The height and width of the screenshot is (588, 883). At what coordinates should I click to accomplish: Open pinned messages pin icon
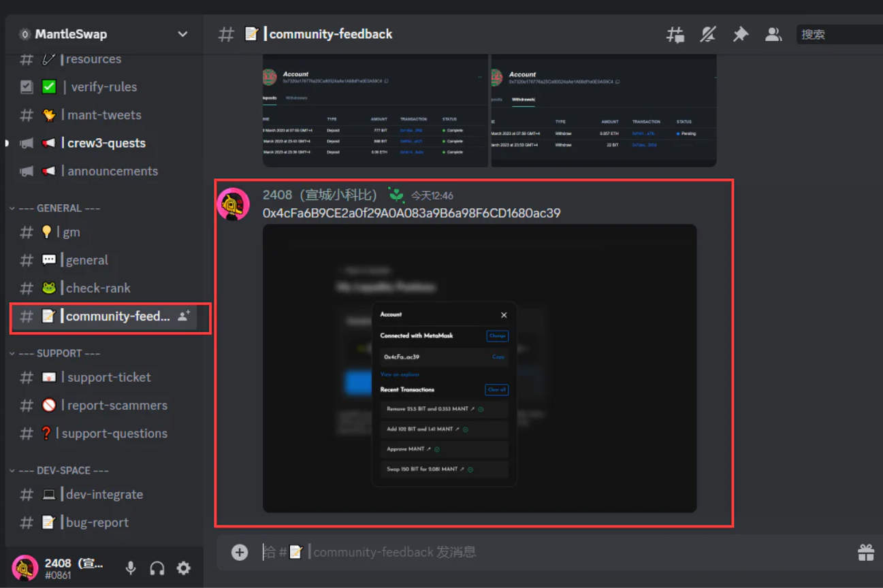(740, 35)
